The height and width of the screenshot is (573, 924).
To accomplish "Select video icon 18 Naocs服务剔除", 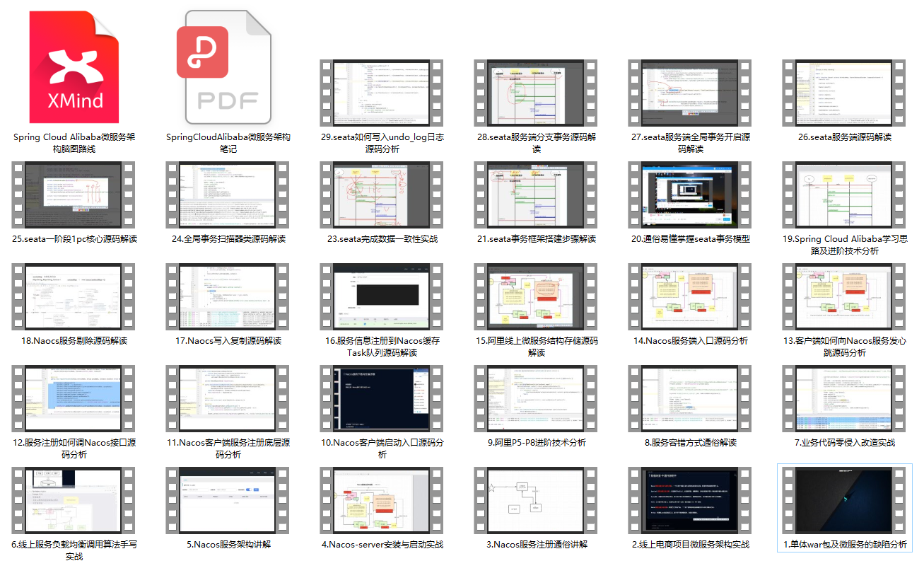I will 74,296.
